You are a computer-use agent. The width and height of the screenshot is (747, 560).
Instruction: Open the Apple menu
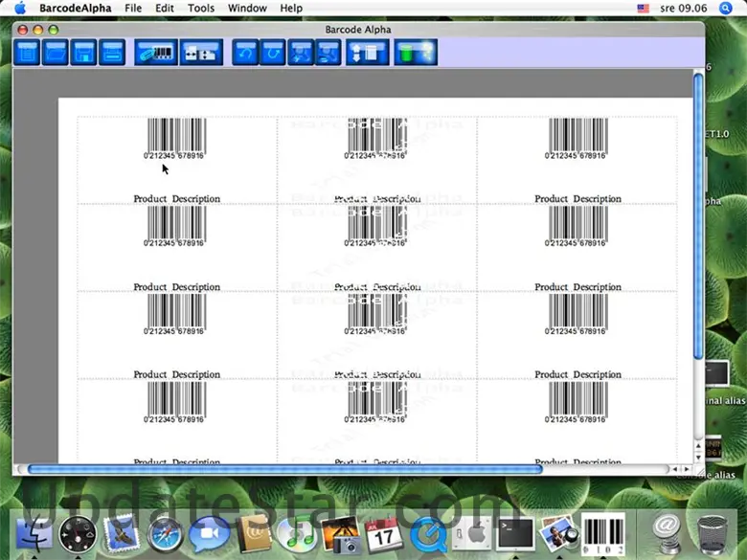[19, 8]
